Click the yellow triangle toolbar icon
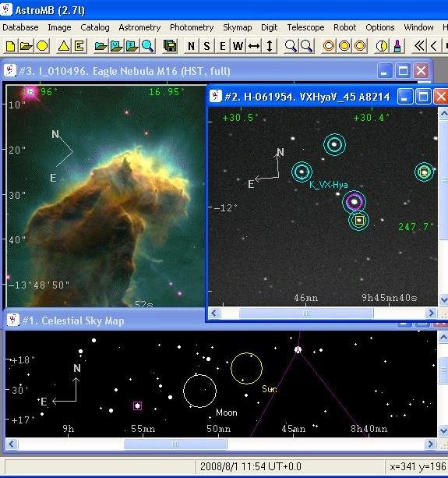 tap(64, 46)
